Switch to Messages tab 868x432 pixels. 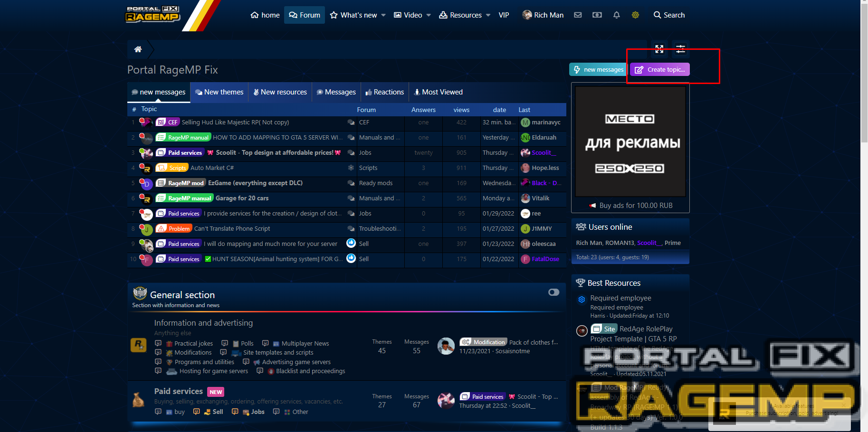click(x=336, y=92)
